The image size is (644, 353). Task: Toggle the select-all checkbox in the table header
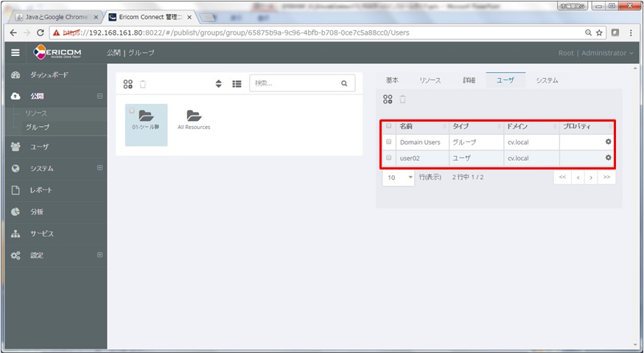point(389,126)
